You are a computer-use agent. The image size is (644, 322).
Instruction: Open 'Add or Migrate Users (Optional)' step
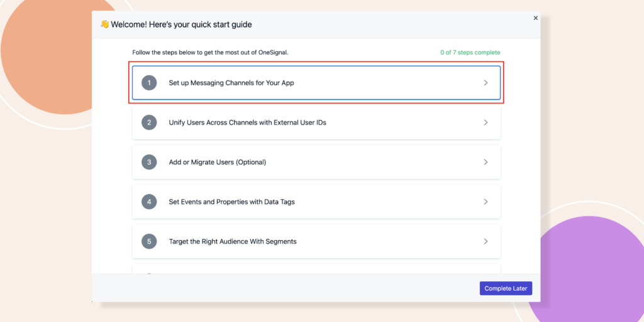(x=217, y=162)
